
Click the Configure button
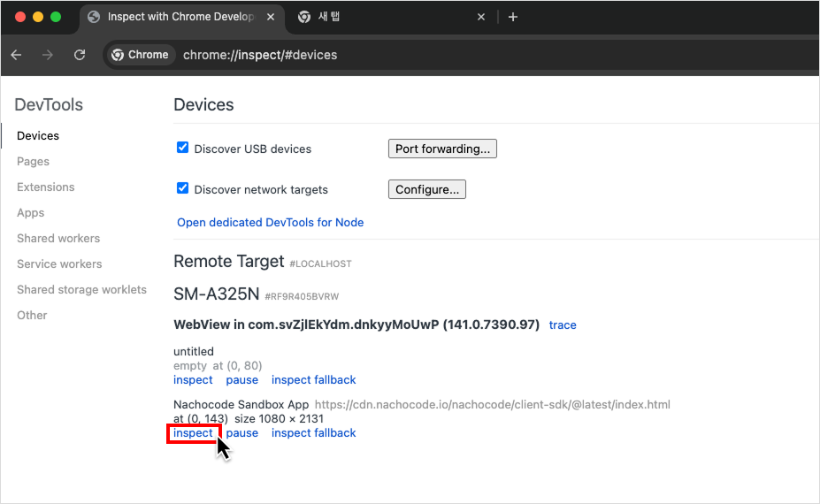[x=426, y=189]
